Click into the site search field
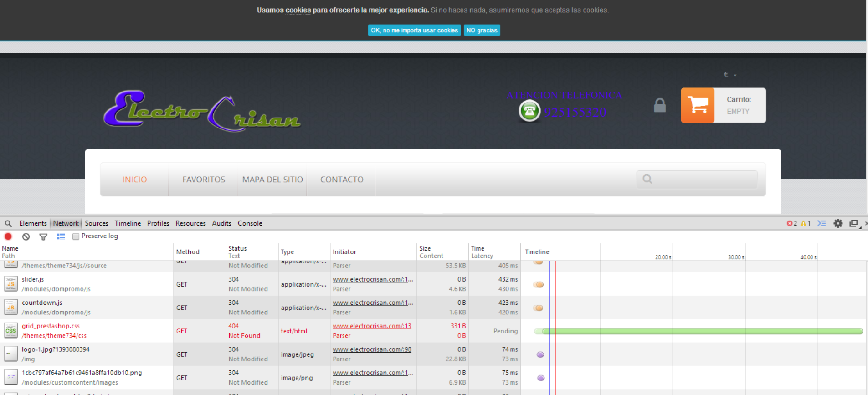 (x=697, y=179)
